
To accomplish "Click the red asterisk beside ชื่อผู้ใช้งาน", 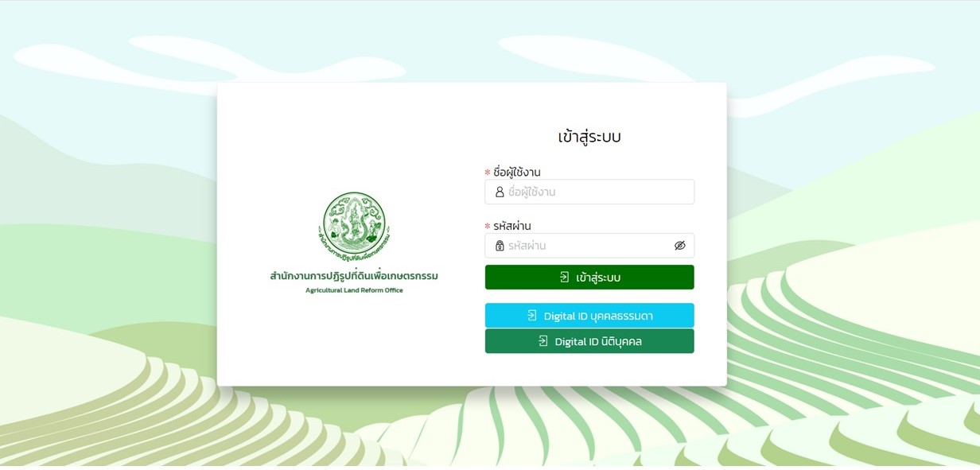I will tap(488, 173).
